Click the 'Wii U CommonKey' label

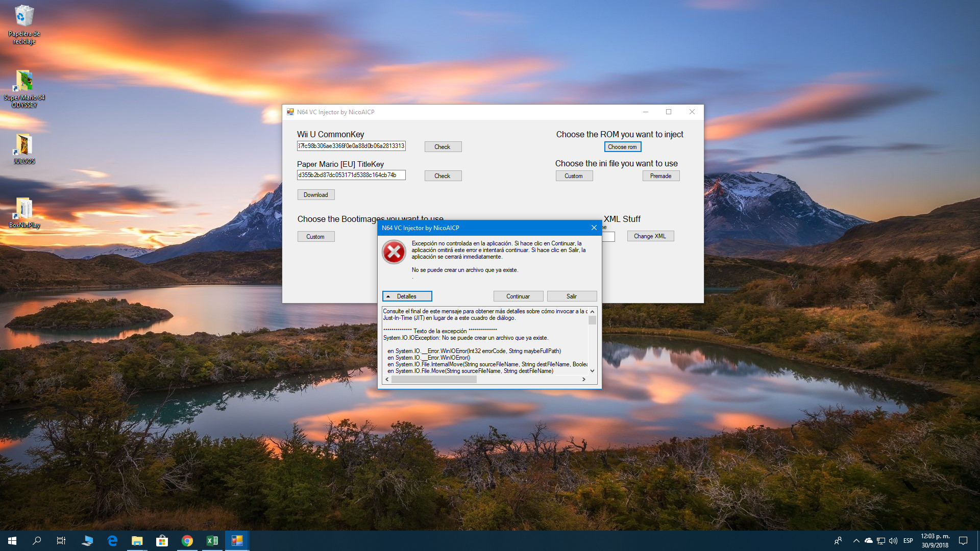click(x=331, y=134)
